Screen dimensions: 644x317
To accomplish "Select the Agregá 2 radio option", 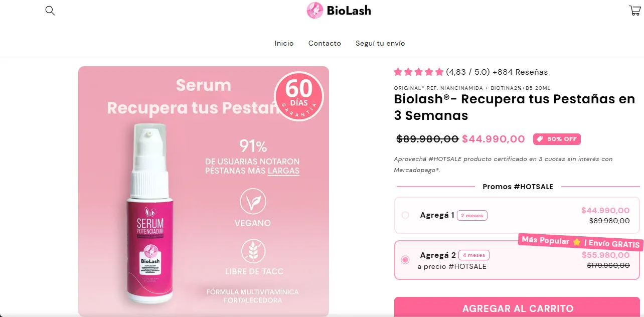I will [x=405, y=260].
